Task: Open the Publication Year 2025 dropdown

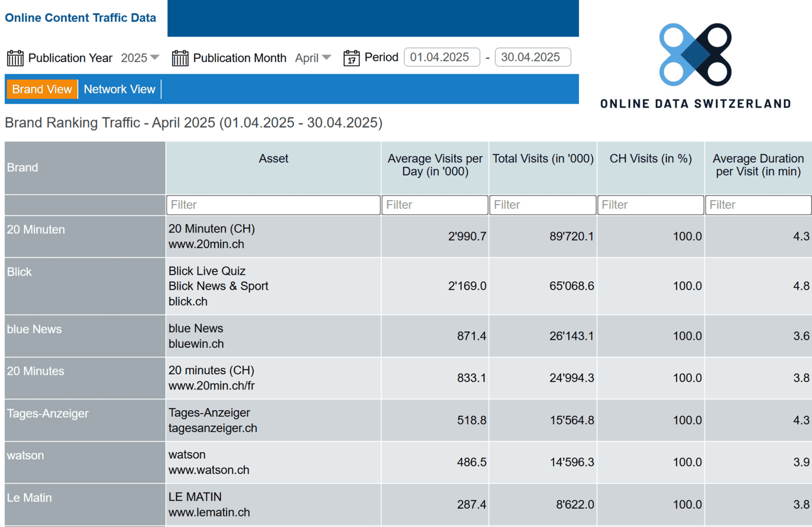Action: [x=140, y=58]
